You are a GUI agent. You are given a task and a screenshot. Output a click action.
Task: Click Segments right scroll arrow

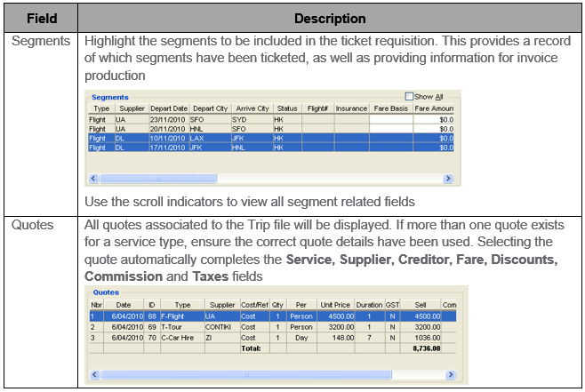[x=448, y=179]
